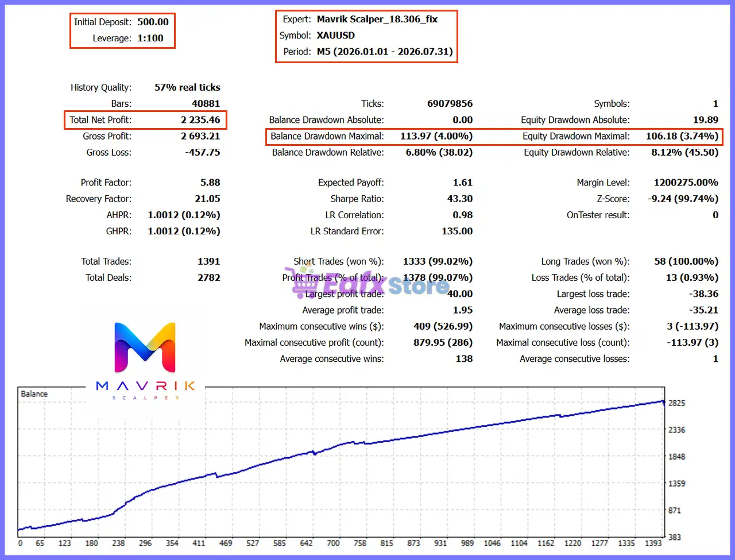Click the Largest profit trade value 40.00
This screenshot has width=735, height=560.
(x=460, y=293)
